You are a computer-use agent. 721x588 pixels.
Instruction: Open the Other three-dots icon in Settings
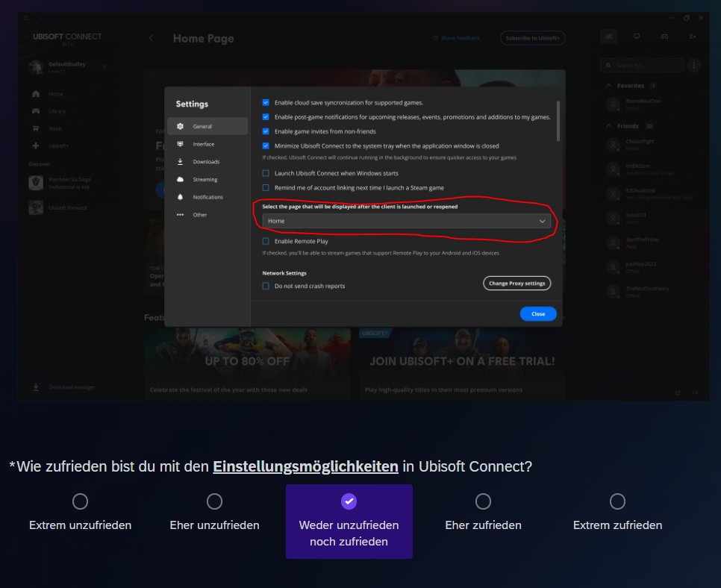[181, 215]
